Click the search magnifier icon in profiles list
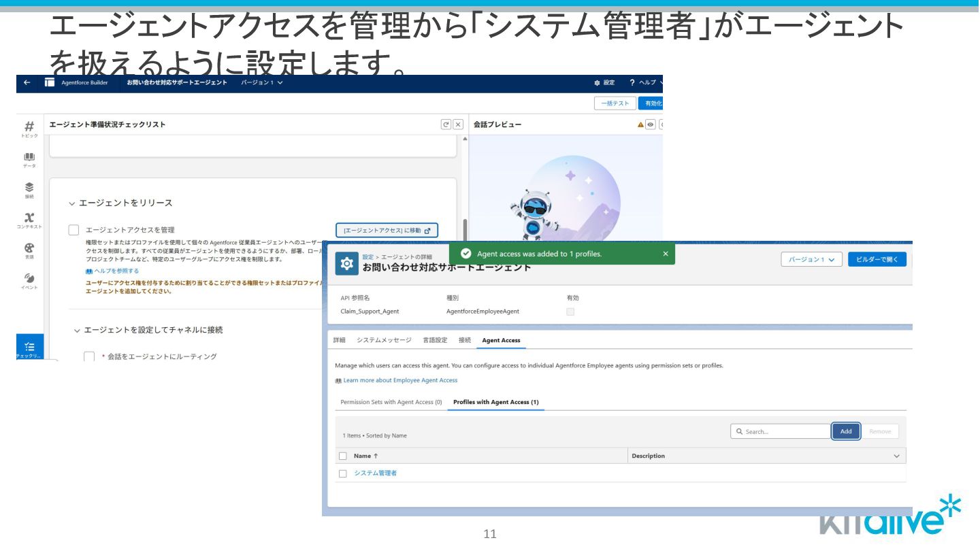The height and width of the screenshot is (551, 980). coord(739,431)
